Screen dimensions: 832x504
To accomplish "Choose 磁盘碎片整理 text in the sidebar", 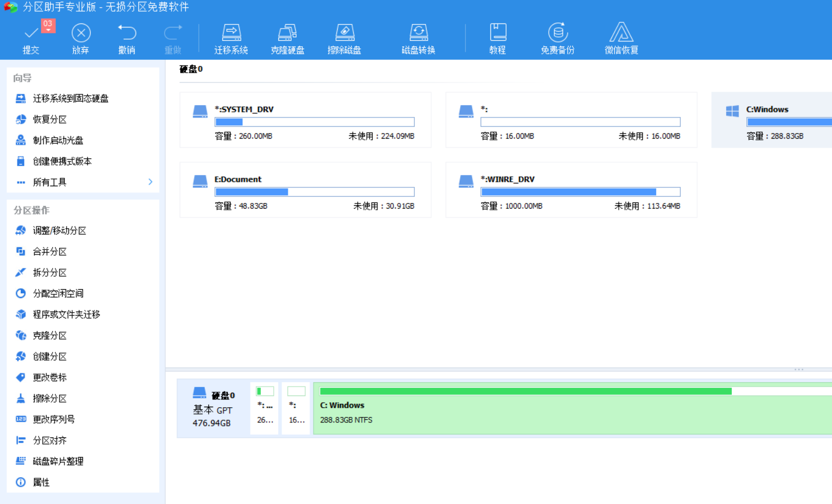I will coord(58,461).
